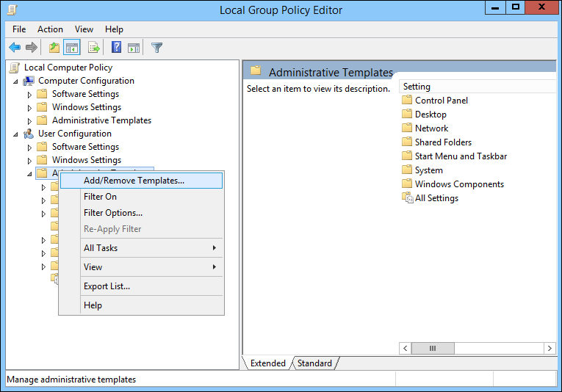Select Shared Folders text in list

coord(443,142)
